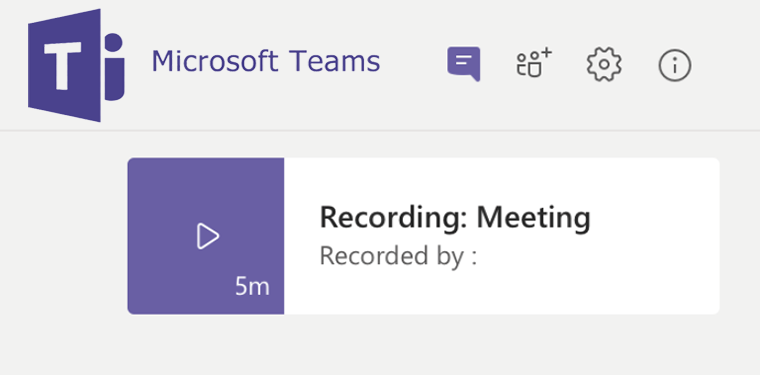This screenshot has height=375, width=760.
Task: Click the word Microsoft in the header title
Action: click(x=215, y=61)
